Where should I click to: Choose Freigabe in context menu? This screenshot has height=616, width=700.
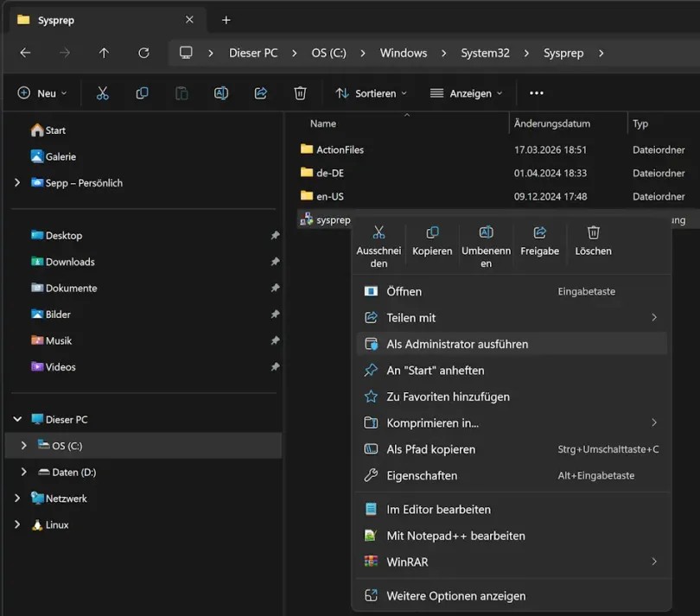tap(540, 241)
